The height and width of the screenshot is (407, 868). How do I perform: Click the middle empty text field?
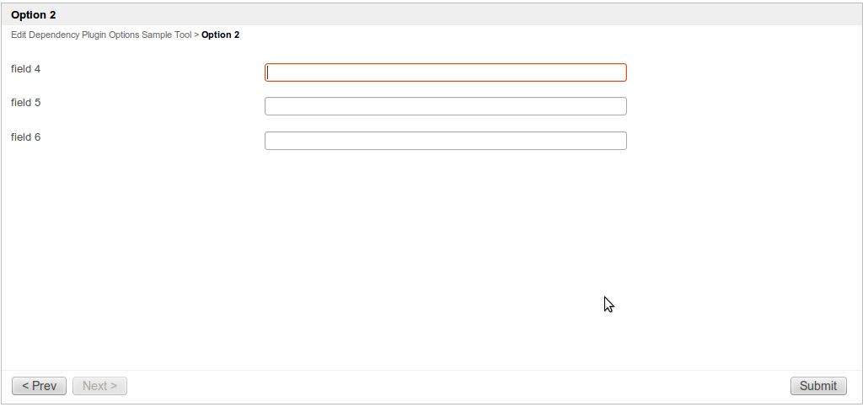445,106
